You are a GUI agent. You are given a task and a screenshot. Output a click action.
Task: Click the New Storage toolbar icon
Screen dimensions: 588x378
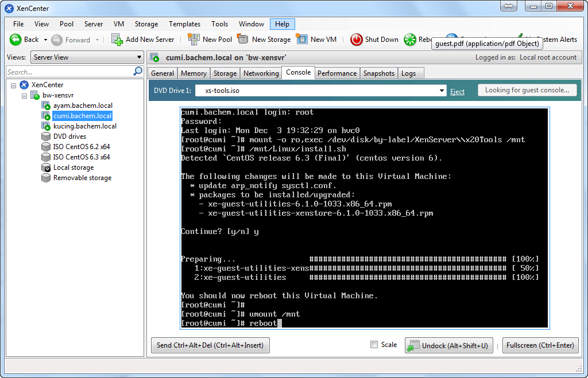(243, 40)
